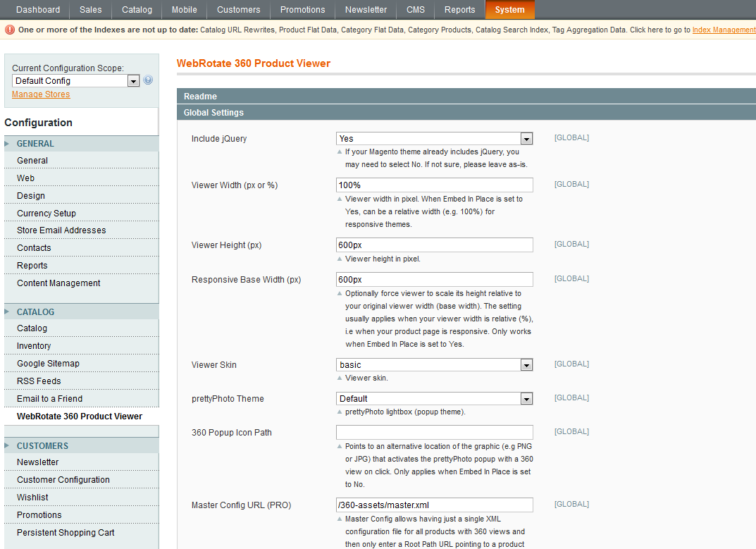This screenshot has width=756, height=549.
Task: Go to Customer Configuration settings
Action: coord(82,480)
